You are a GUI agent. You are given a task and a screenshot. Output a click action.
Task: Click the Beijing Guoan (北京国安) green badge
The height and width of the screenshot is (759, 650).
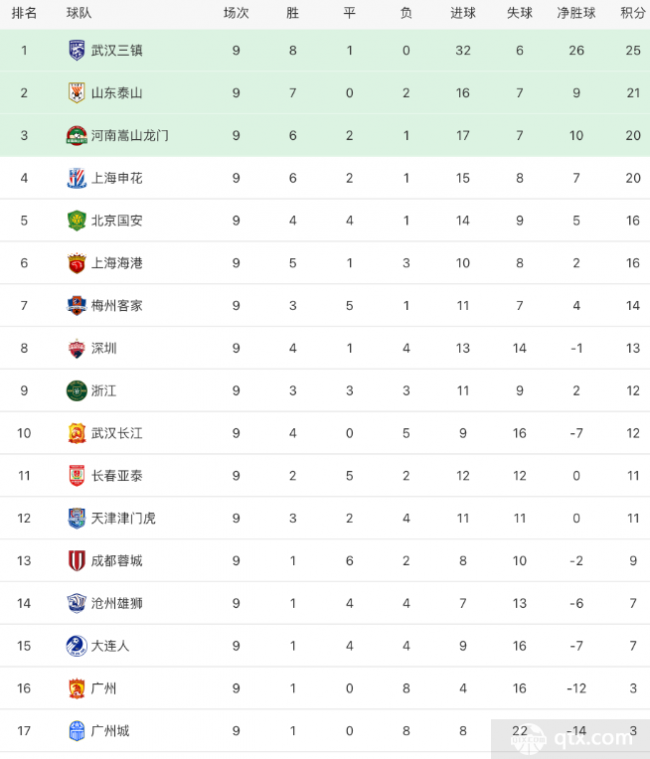pos(76,220)
